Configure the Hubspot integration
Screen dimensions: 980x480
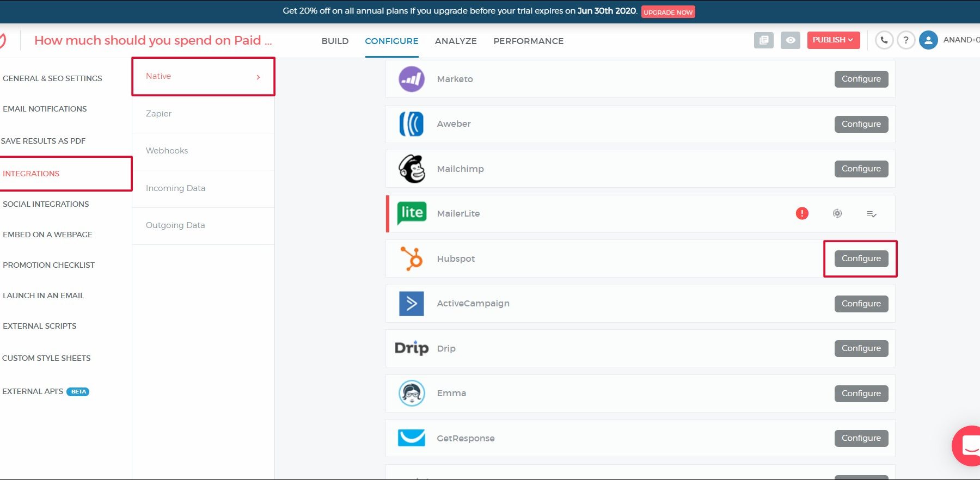(861, 259)
